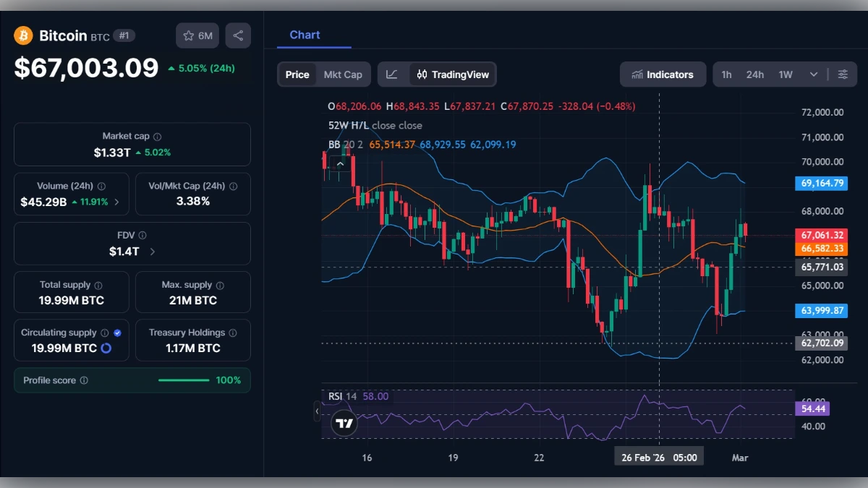The height and width of the screenshot is (488, 868).
Task: Click the Profile score progress bar
Action: point(184,380)
